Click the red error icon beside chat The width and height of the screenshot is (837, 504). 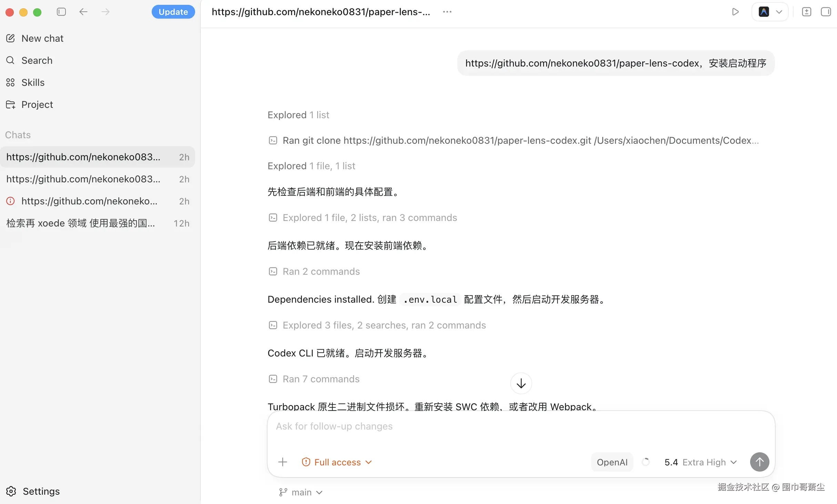coord(11,201)
